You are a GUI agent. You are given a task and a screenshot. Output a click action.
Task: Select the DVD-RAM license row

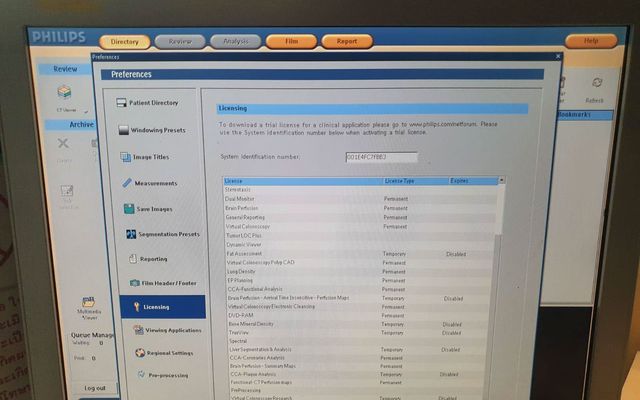coord(360,315)
